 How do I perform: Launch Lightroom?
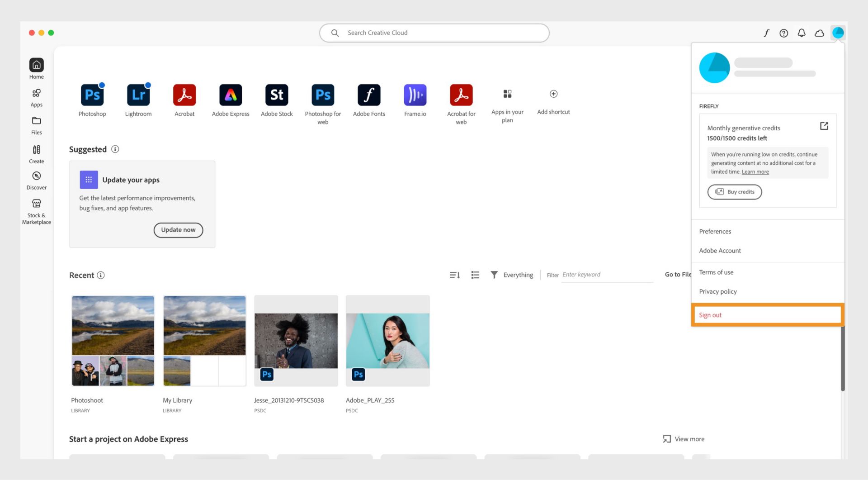[138, 95]
